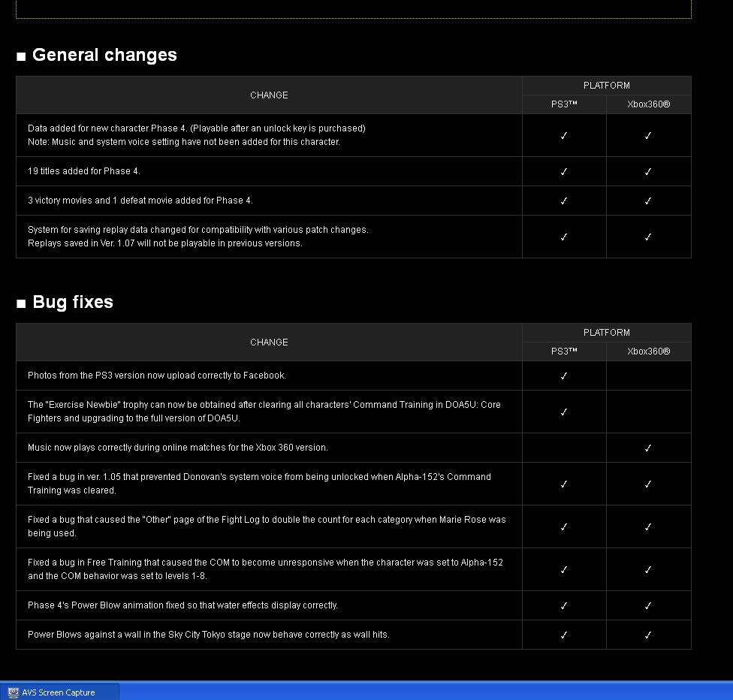
Task: Click Xbox360 checkmark for Sky City Tokyo row
Action: [x=648, y=635]
